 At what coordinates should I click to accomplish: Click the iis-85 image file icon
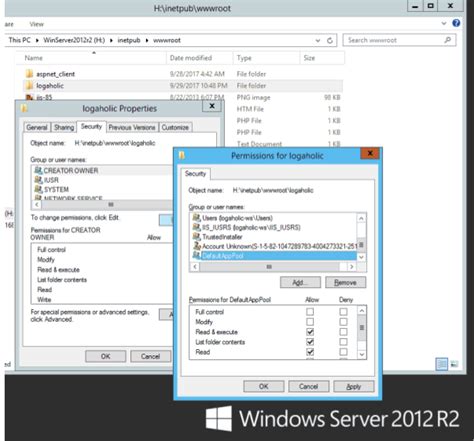tap(29, 97)
